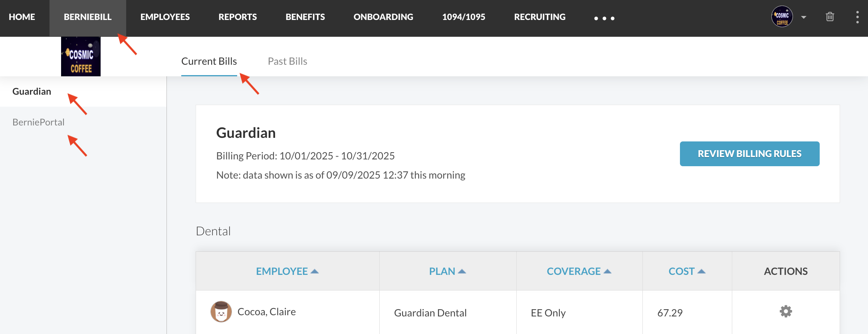Click the Cosmic Coffee company logo
The height and width of the screenshot is (334, 868).
point(81,56)
